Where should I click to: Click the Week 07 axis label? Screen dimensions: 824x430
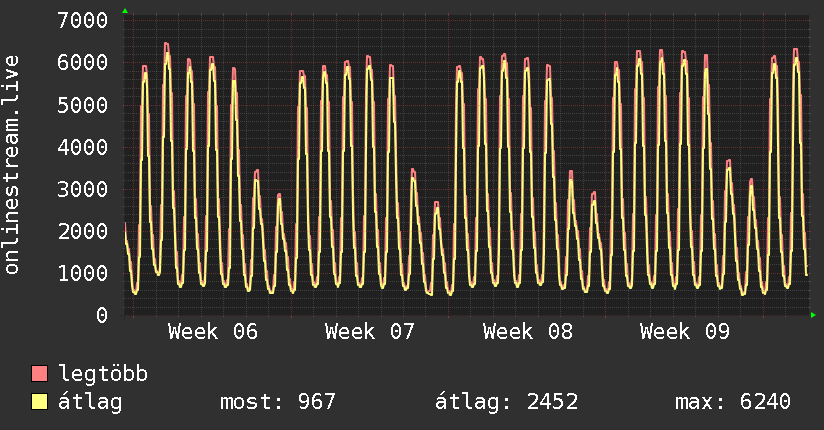tap(370, 332)
